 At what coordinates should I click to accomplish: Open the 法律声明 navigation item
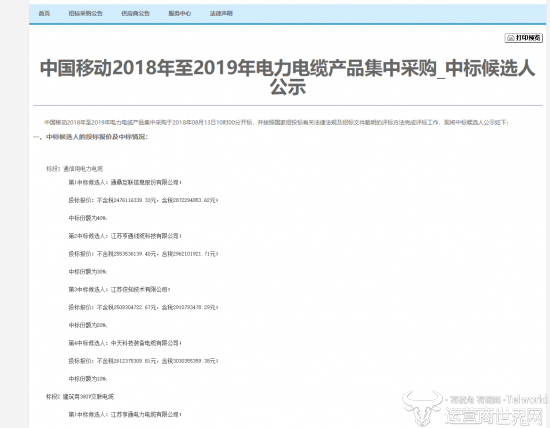221,13
